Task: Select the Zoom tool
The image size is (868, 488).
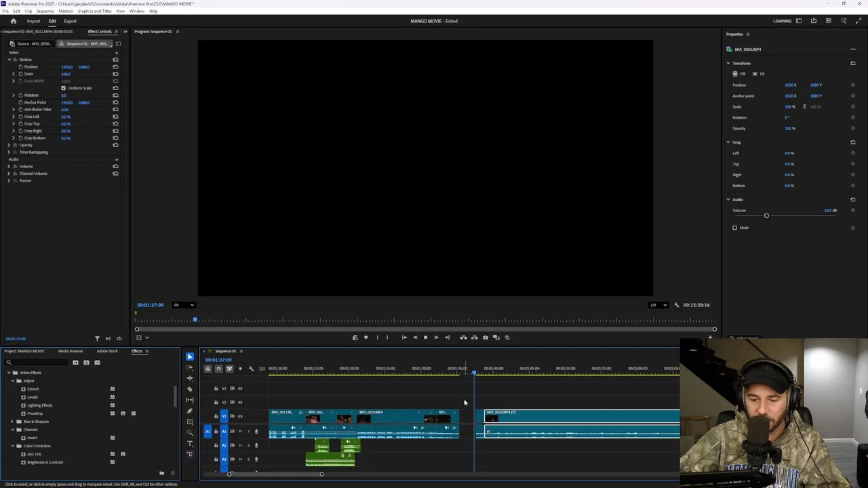Action: tap(190, 432)
